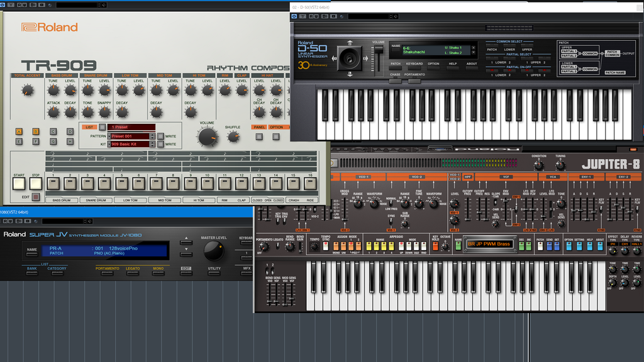Click the Jupiter-8 blue OPTION button
The height and width of the screenshot is (362, 644).
pyautogui.click(x=569, y=246)
